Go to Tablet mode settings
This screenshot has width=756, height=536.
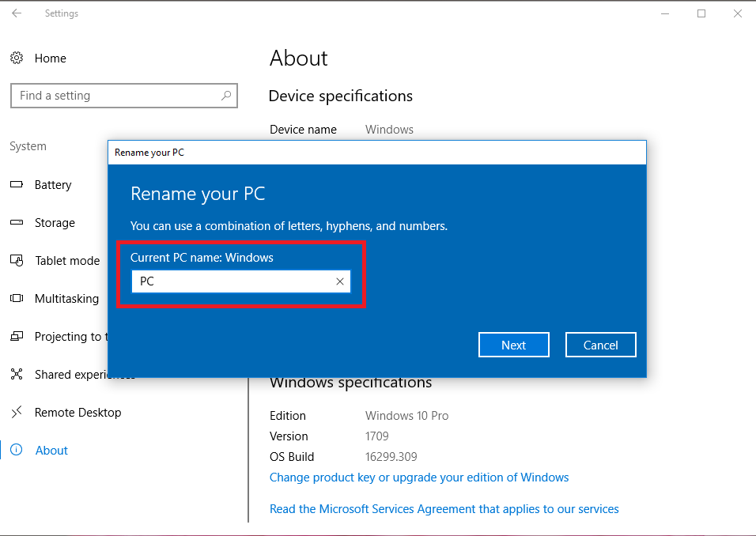tap(67, 261)
